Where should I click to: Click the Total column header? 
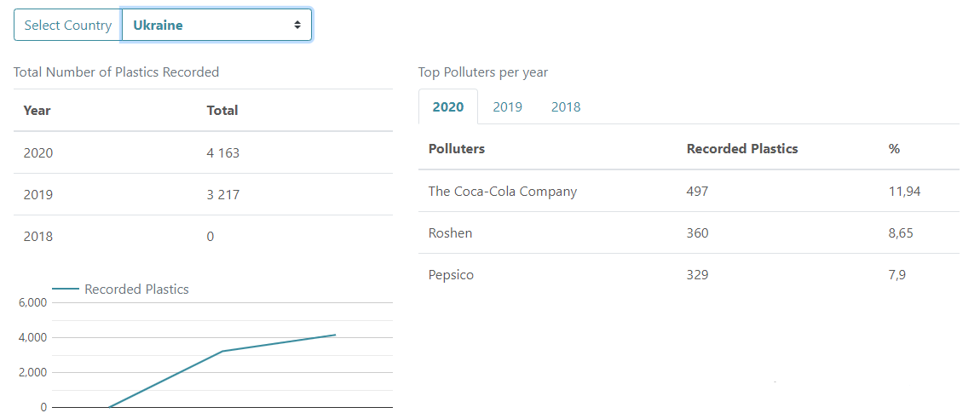(x=222, y=111)
